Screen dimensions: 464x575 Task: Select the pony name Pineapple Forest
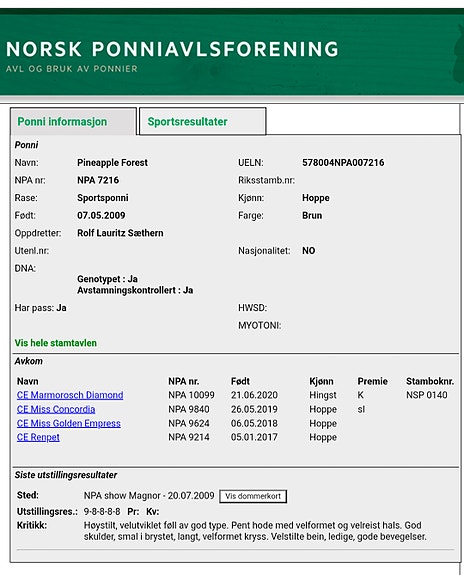pos(112,162)
